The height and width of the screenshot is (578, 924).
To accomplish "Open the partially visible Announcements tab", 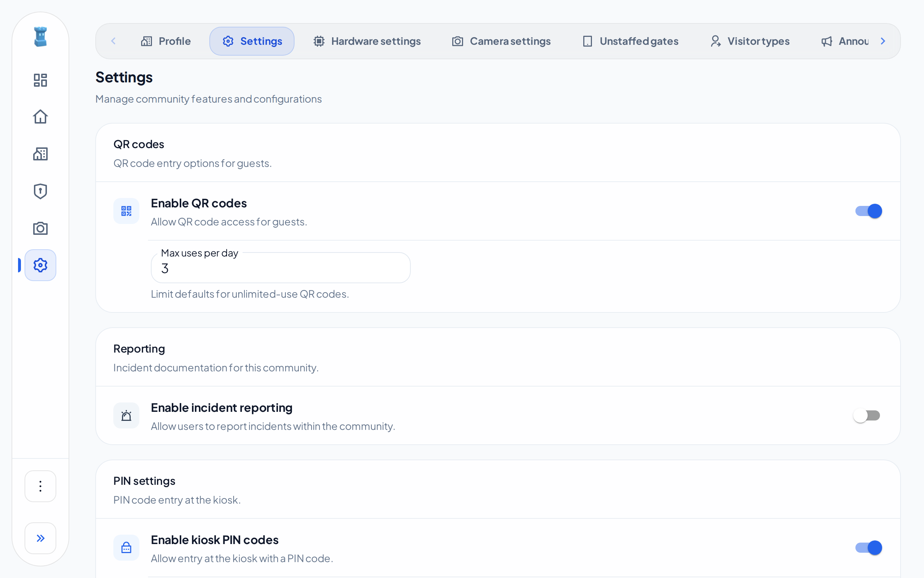I will 845,41.
